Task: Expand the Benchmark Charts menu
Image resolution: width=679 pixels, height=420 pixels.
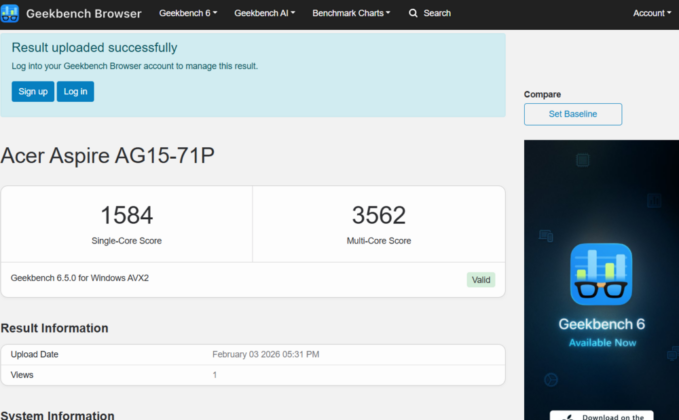Action: point(351,13)
